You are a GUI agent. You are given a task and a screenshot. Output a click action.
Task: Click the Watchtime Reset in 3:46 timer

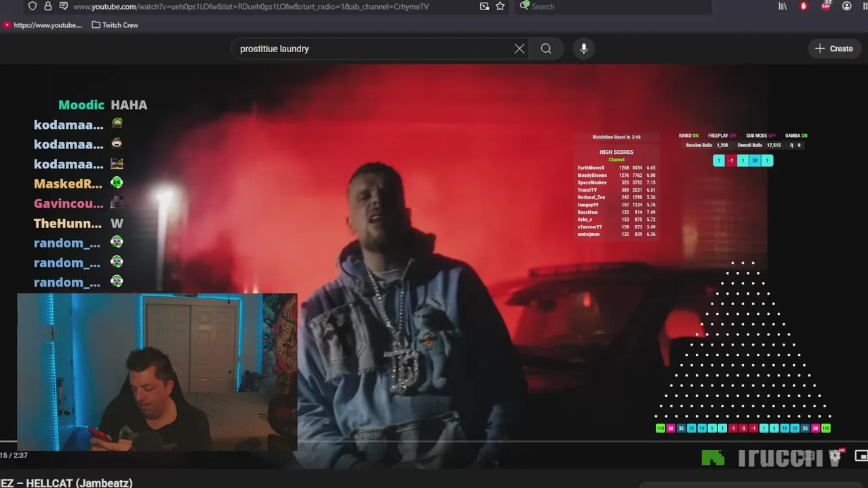[x=616, y=137]
